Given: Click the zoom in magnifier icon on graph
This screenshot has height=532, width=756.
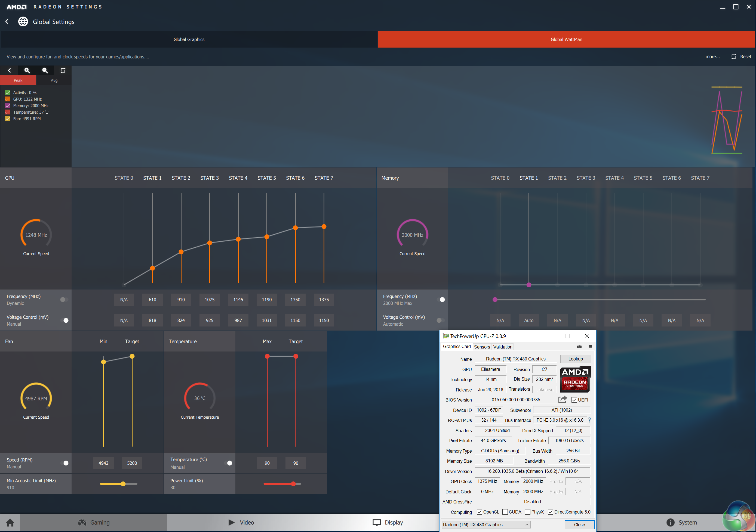Looking at the screenshot, I should (x=27, y=70).
